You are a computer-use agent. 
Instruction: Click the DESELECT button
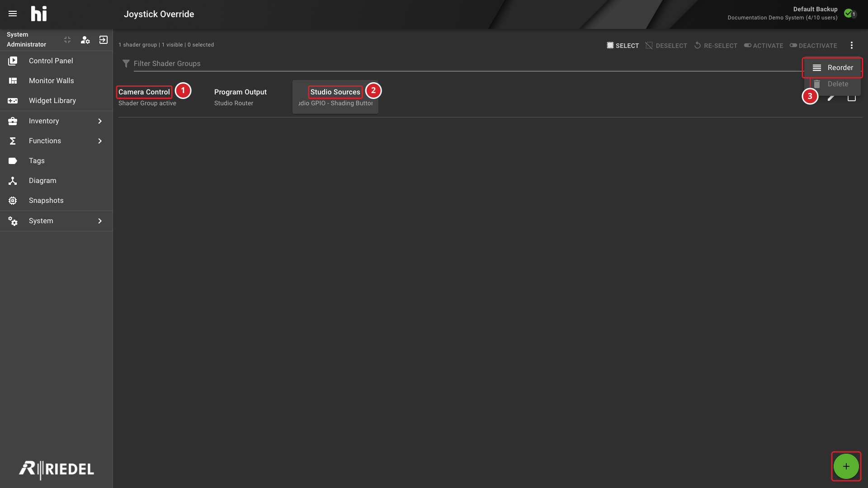pos(666,45)
